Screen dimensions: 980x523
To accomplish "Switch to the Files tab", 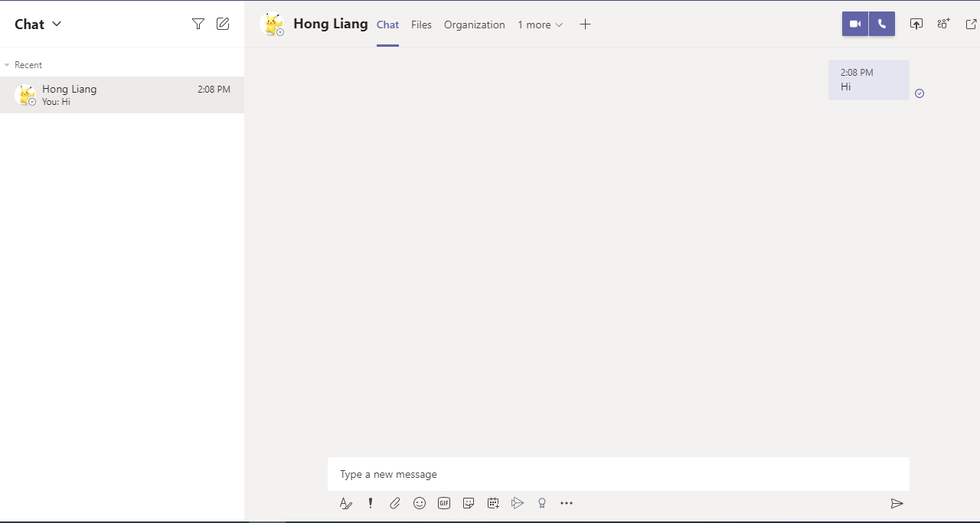I will point(421,25).
